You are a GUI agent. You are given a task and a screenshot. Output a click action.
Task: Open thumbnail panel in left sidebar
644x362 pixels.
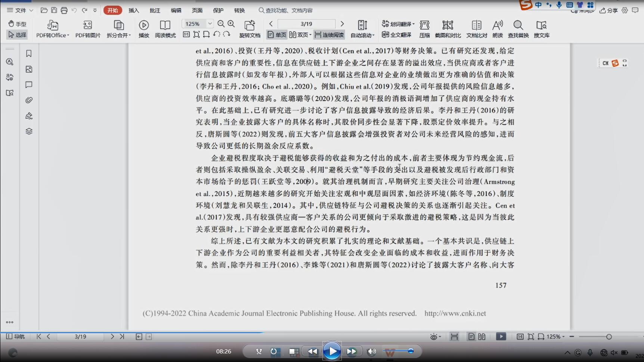tap(29, 69)
